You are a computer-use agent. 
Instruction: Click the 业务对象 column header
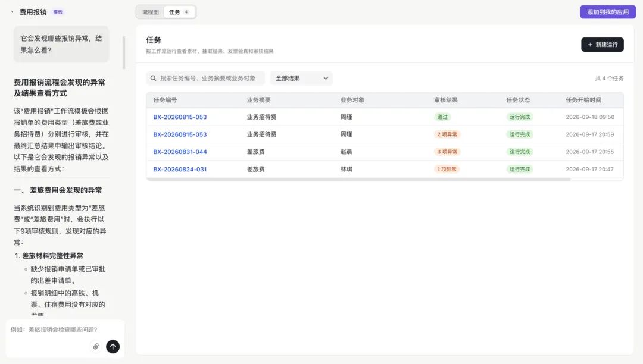point(352,100)
